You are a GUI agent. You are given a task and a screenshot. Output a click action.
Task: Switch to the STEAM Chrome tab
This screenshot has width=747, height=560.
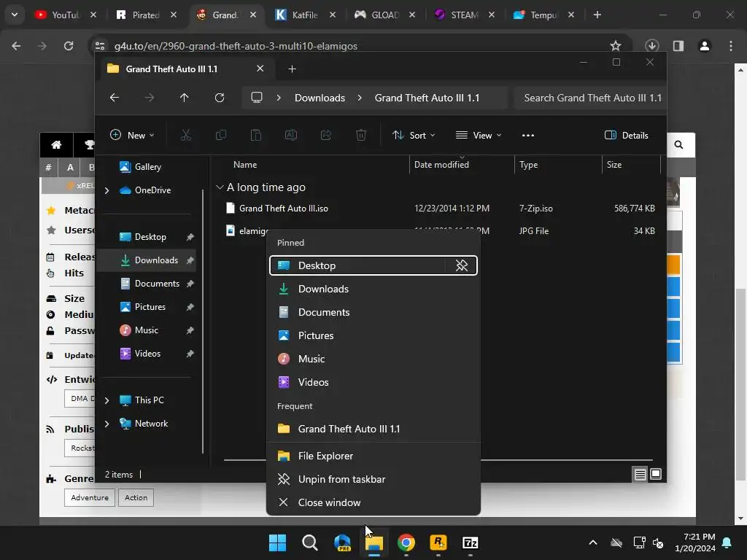463,15
